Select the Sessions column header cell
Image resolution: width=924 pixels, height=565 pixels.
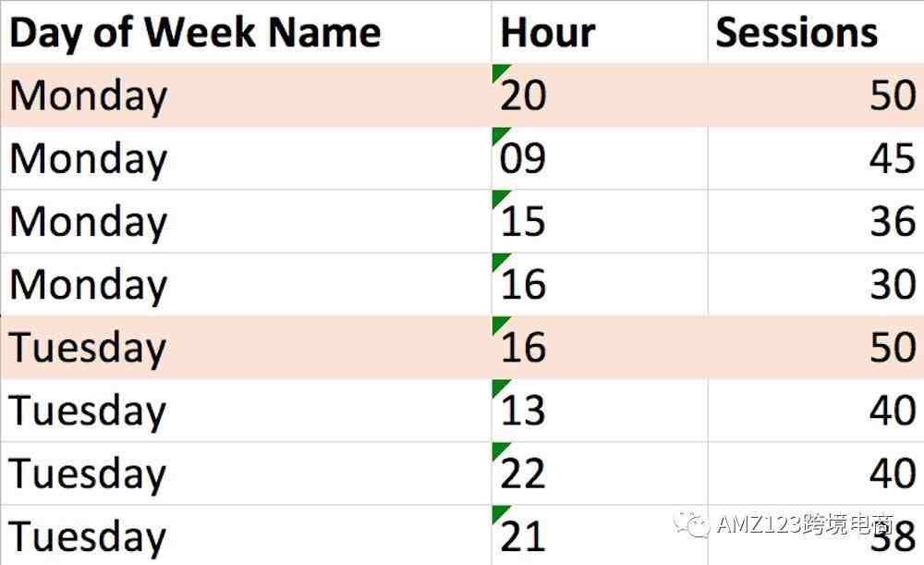pos(815,32)
